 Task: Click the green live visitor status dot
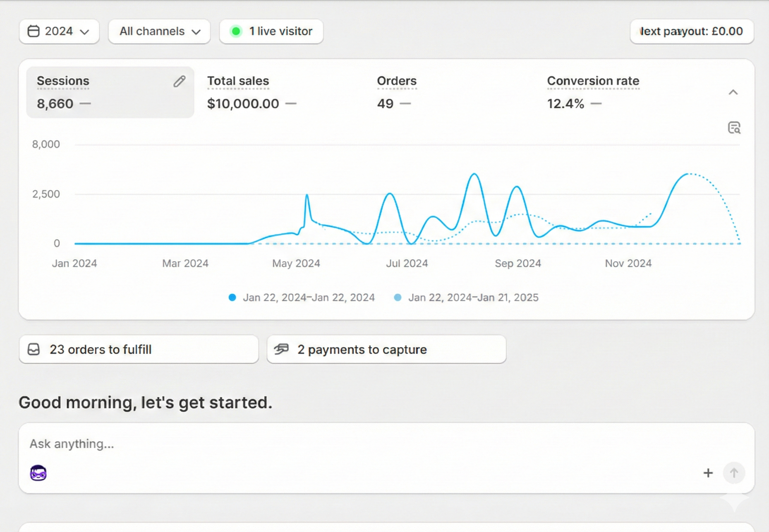coord(236,31)
